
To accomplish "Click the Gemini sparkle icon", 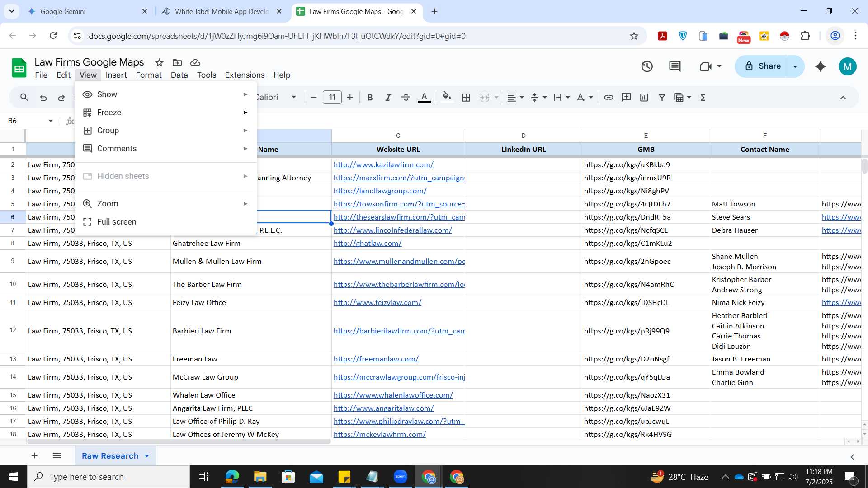I will [x=821, y=66].
